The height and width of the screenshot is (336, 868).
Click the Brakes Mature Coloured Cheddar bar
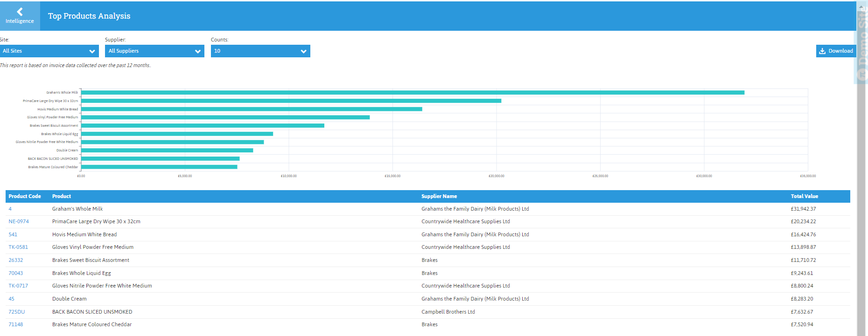pos(159,167)
